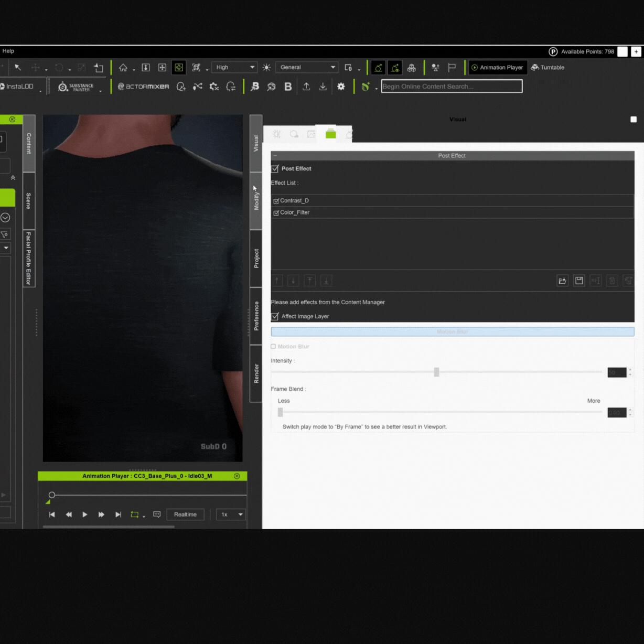This screenshot has height=644, width=644.
Task: Open the Help menu
Action: point(8,51)
